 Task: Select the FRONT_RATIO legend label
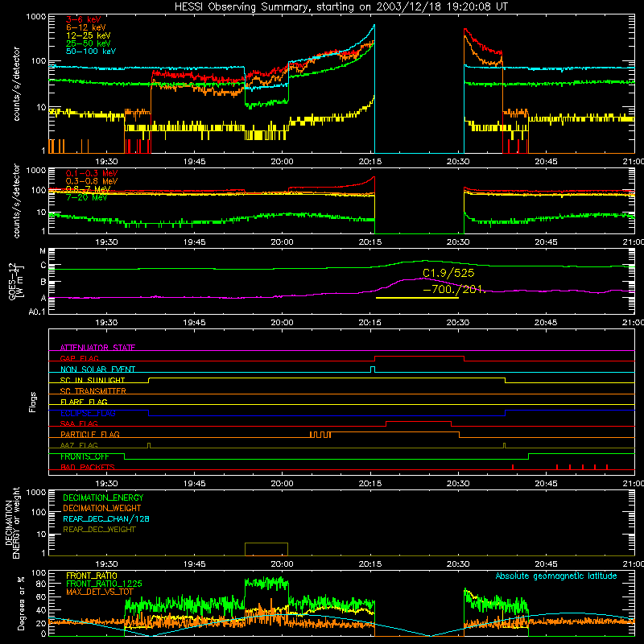[x=92, y=576]
